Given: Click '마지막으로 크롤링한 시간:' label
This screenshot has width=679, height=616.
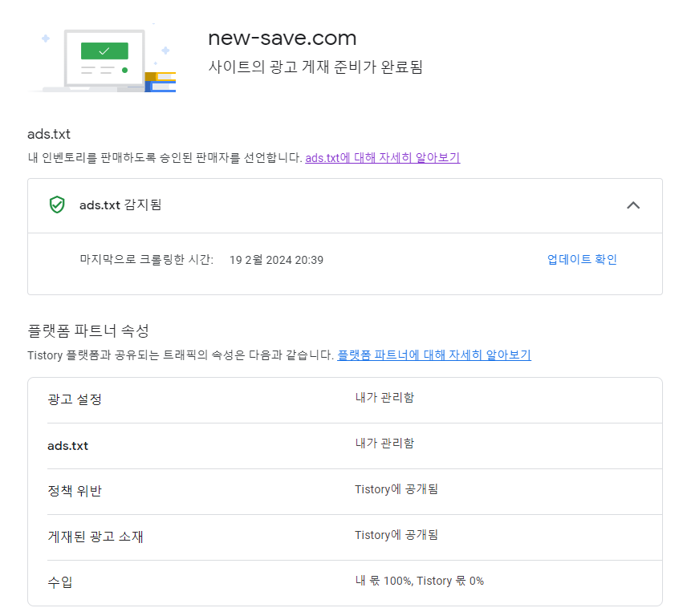Looking at the screenshot, I should click(x=146, y=259).
